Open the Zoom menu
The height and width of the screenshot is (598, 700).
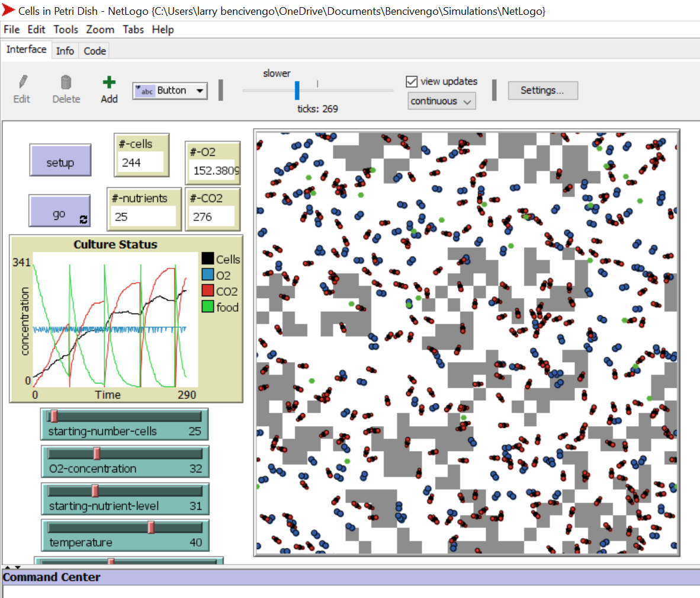pos(99,29)
